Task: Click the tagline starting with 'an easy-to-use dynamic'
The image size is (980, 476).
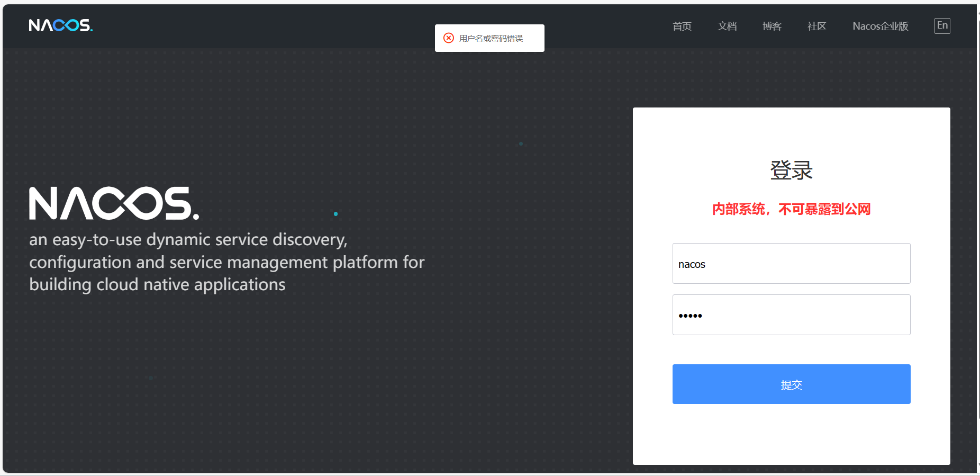Action: (227, 262)
